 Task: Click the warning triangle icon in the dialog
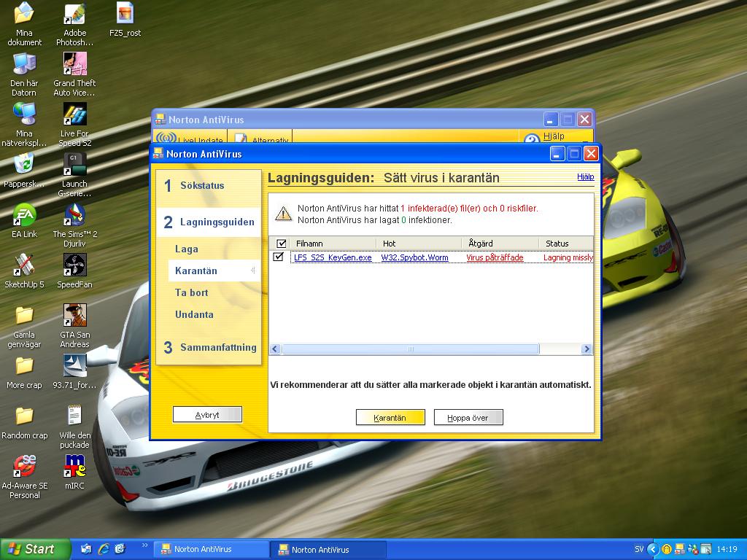pyautogui.click(x=284, y=214)
